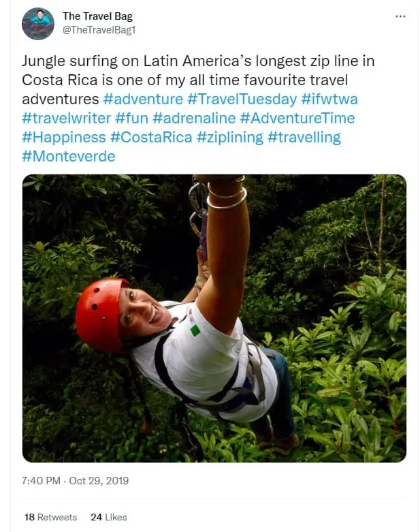The image size is (420, 532).
Task: View the 18 Retweets list
Action: click(50, 517)
